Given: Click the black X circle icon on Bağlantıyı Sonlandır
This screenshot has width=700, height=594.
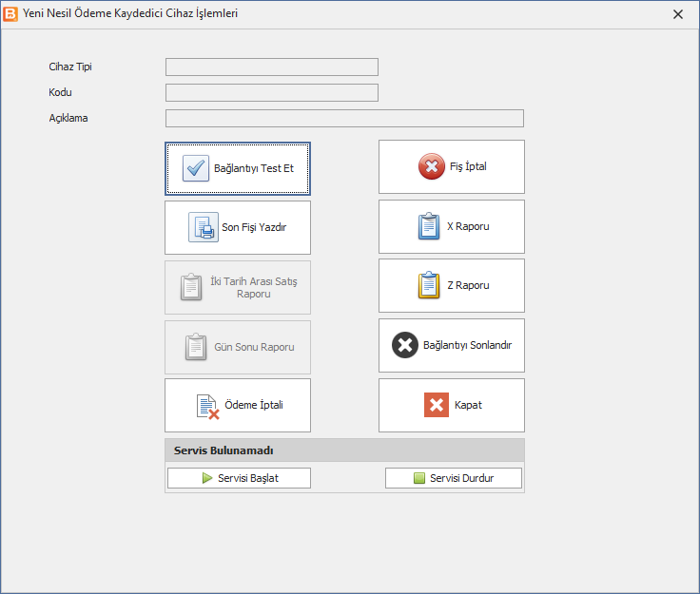Looking at the screenshot, I should (405, 345).
